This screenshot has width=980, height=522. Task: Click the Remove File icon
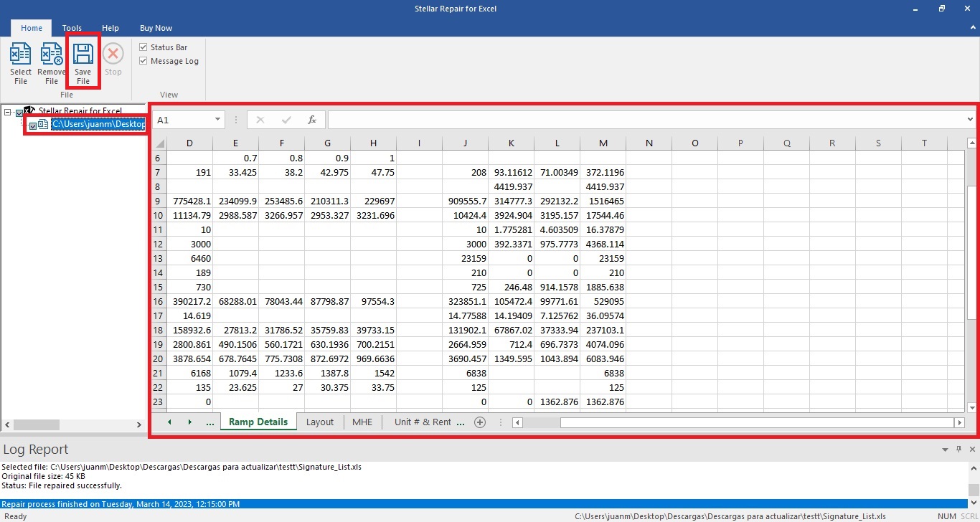point(52,54)
